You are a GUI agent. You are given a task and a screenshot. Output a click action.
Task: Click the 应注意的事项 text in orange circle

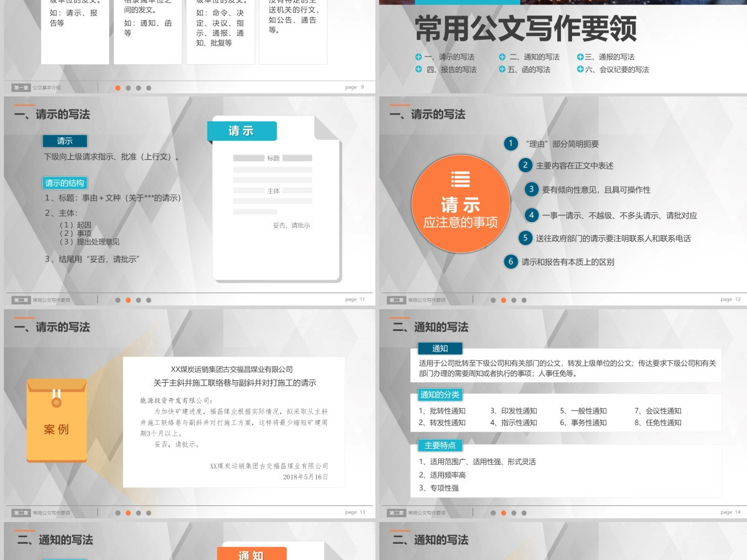point(461,222)
